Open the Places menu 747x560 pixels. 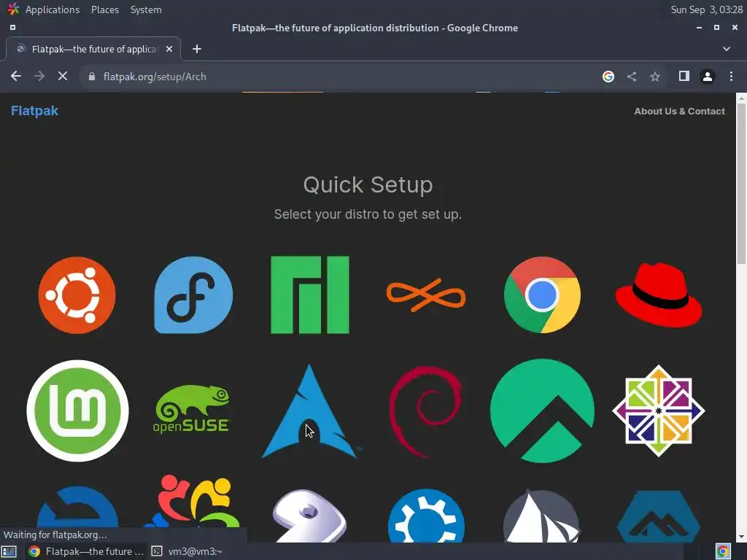(x=105, y=9)
